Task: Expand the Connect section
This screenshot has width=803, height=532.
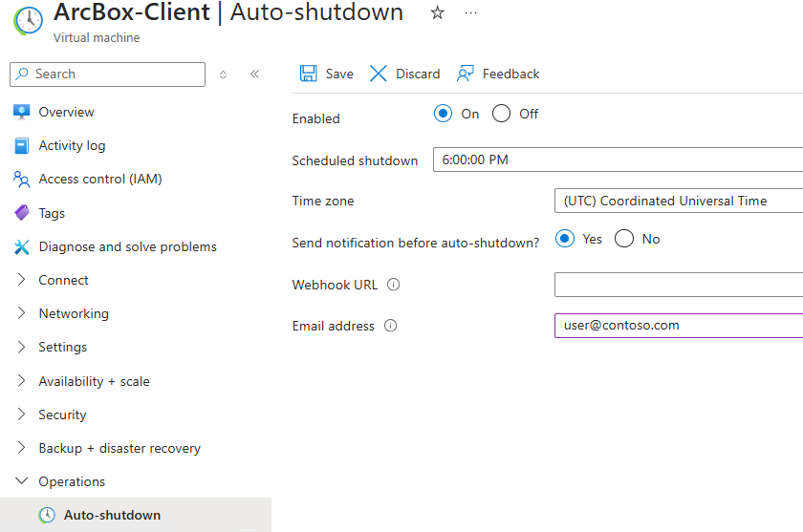Action: coord(22,280)
